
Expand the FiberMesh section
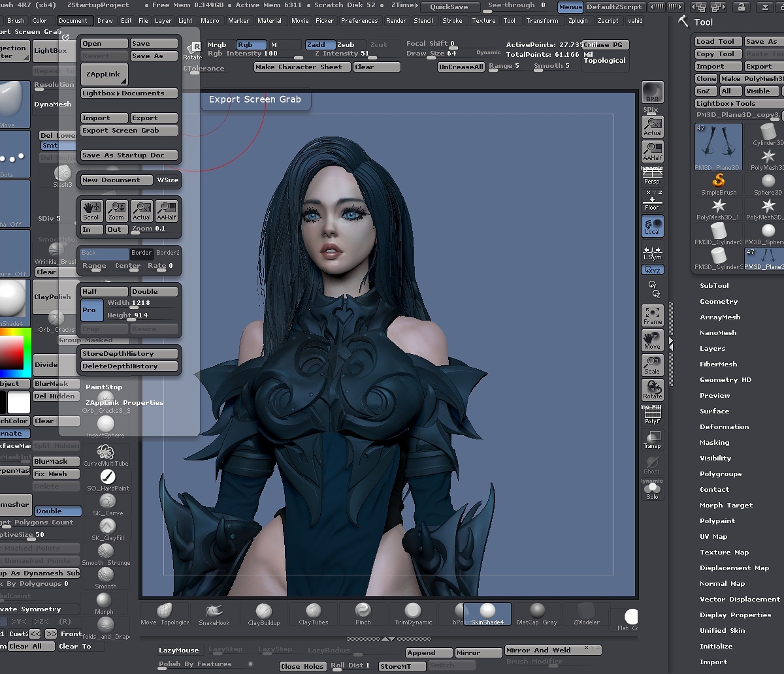point(718,364)
